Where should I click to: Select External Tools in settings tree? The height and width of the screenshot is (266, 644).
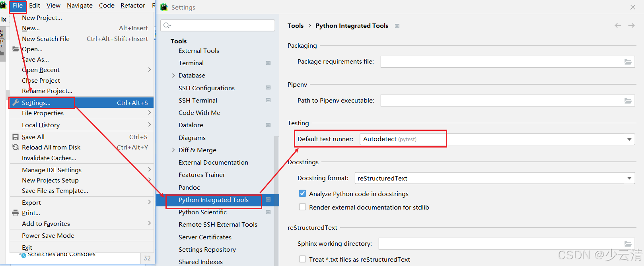click(x=199, y=50)
